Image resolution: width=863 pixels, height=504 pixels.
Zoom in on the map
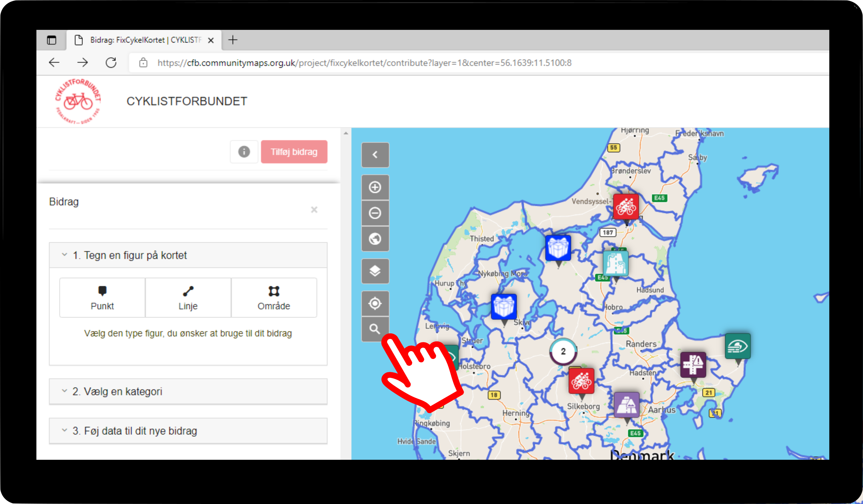tap(375, 187)
